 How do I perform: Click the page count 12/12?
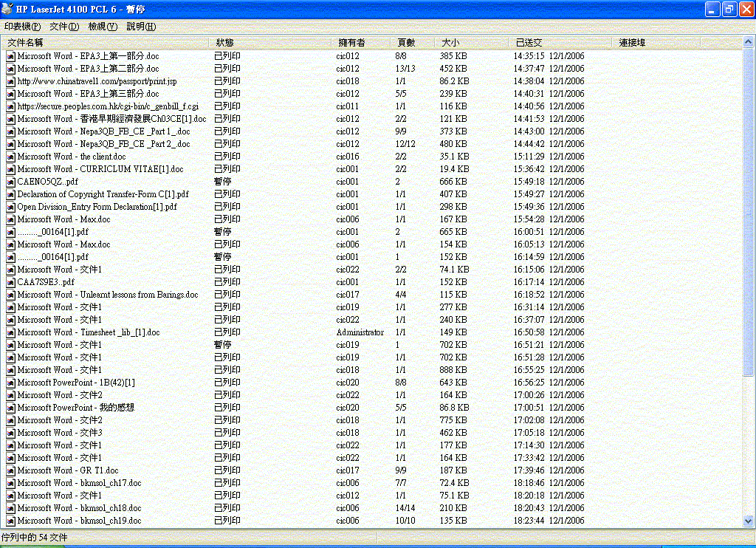click(x=405, y=144)
